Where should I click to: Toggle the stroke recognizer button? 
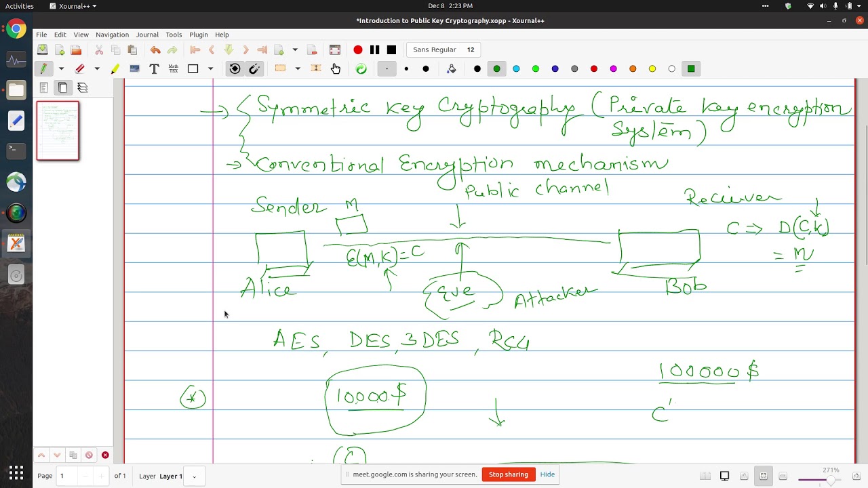pyautogui.click(x=235, y=68)
